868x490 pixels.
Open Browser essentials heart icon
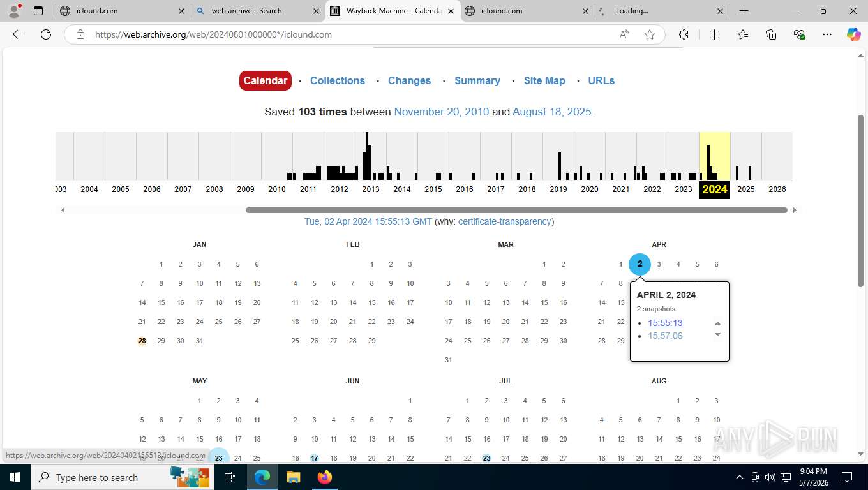(x=799, y=34)
